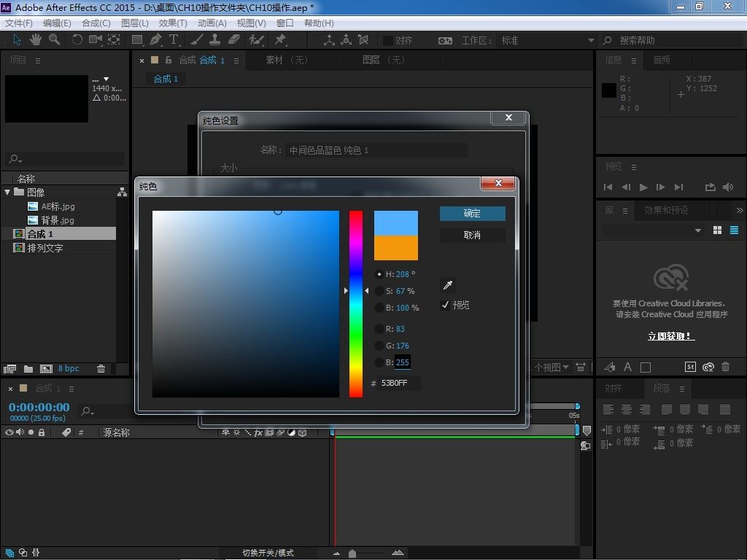Expand hidden panels with double chevron
747x560 pixels.
coord(740,210)
